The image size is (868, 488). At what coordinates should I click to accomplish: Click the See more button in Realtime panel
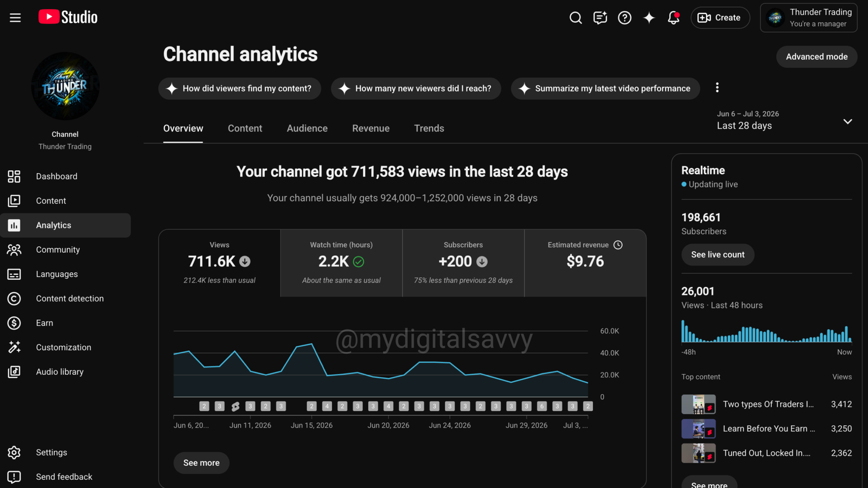coord(709,483)
